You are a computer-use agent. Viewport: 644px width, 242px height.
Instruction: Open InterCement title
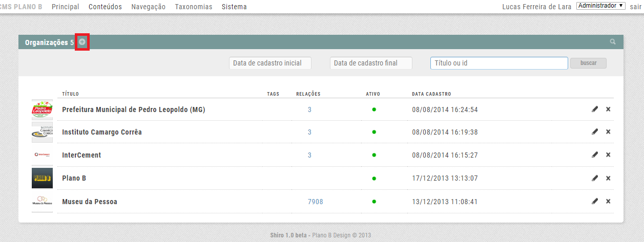pos(81,155)
